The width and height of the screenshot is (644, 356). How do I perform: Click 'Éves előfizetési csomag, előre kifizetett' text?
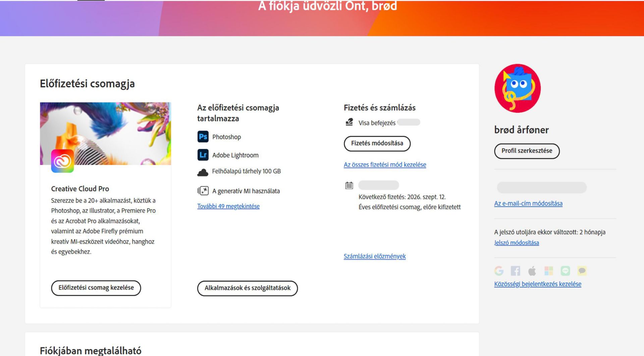(x=410, y=207)
